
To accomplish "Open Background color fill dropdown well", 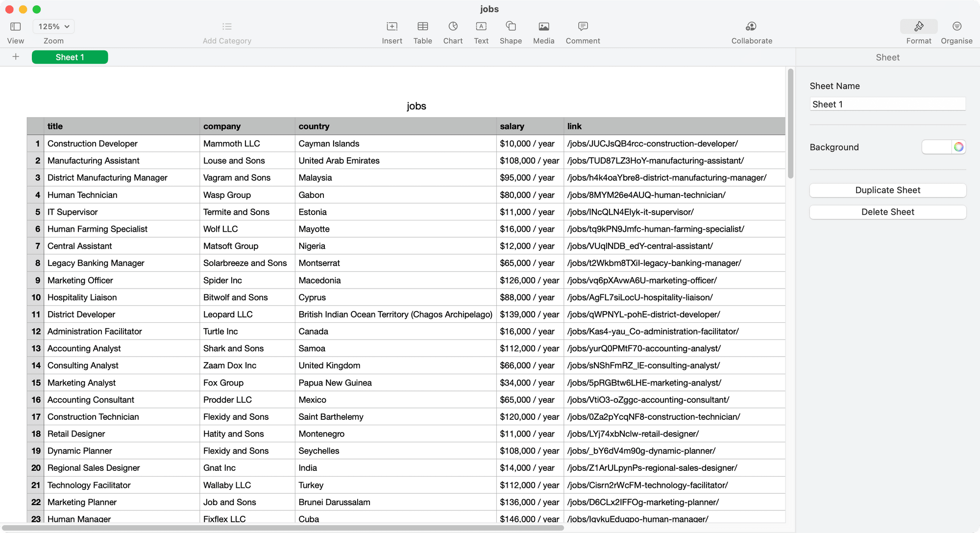I will [936, 147].
